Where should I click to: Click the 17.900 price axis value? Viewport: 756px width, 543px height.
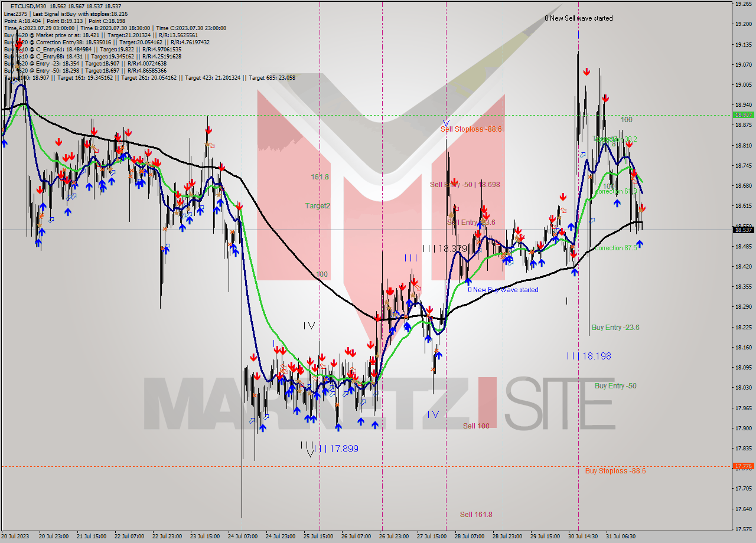coord(743,428)
